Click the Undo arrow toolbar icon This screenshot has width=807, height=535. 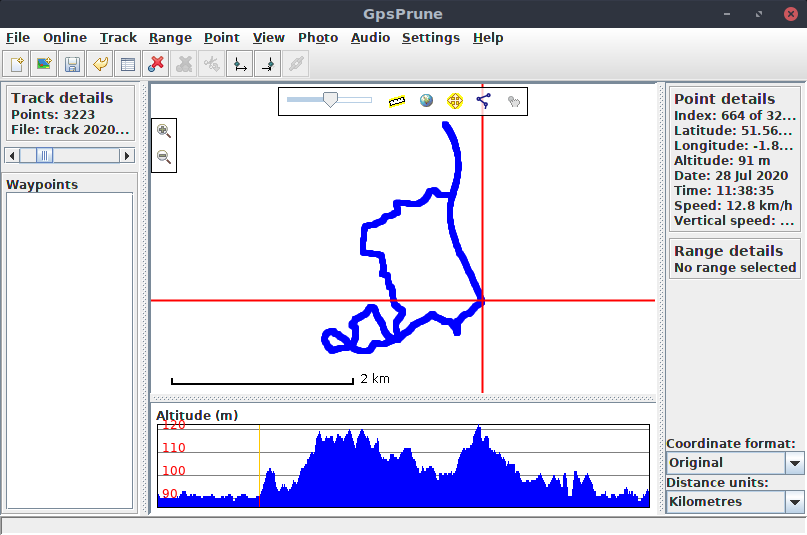[100, 65]
